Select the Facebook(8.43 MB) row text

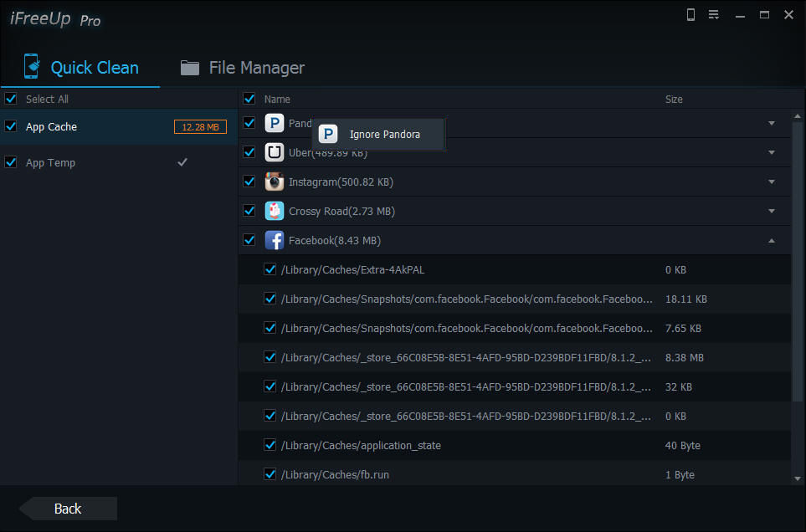point(335,241)
